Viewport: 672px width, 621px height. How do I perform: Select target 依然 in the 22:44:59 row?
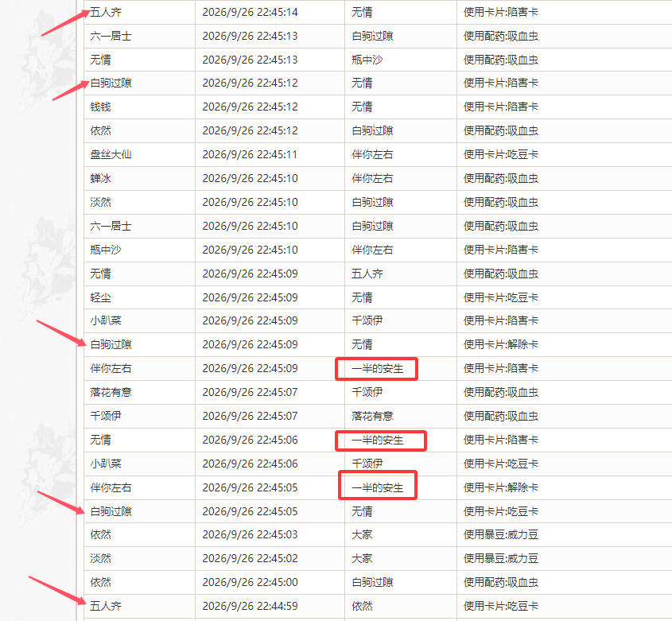click(362, 606)
